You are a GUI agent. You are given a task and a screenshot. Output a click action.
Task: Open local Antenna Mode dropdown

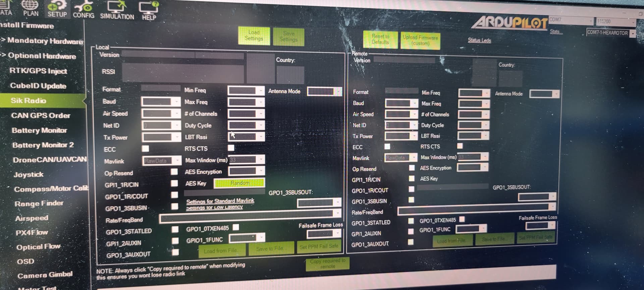click(x=325, y=91)
